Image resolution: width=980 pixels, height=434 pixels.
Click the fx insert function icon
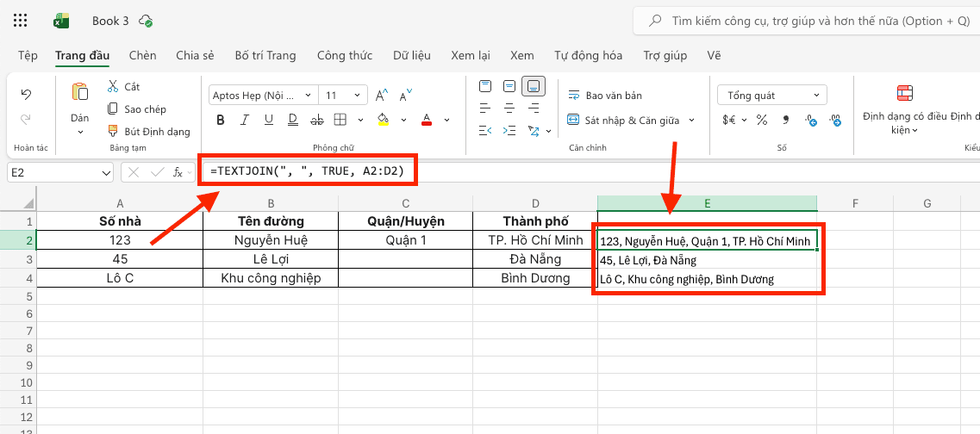tap(178, 172)
